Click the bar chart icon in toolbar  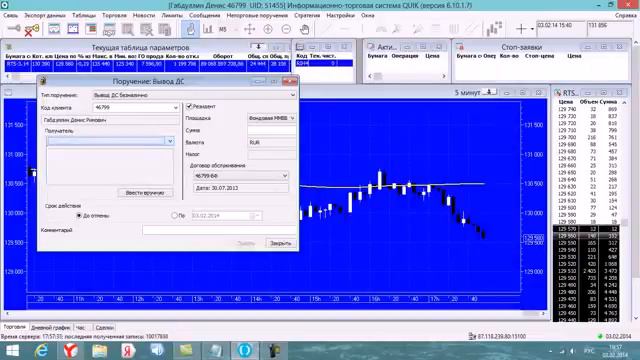pos(208,29)
